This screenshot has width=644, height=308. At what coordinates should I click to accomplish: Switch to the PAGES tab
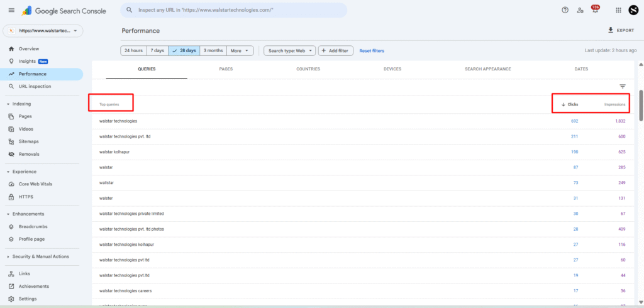[226, 69]
